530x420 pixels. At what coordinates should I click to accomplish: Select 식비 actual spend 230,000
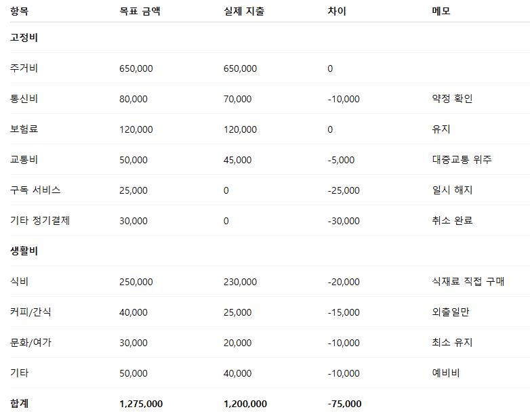click(240, 282)
